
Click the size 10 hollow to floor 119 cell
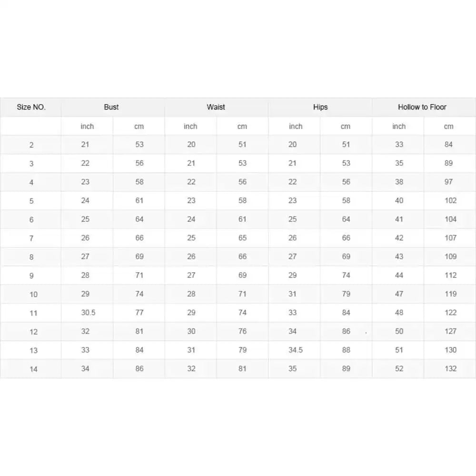(450, 294)
